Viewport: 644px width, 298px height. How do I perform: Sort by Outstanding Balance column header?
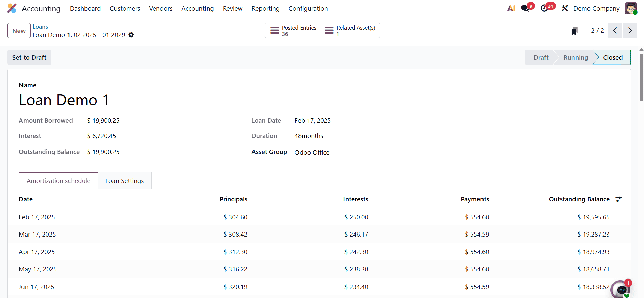point(579,199)
